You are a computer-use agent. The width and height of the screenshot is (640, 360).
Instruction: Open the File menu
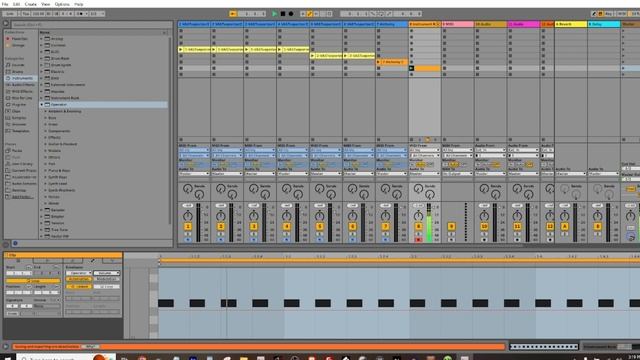5,4
